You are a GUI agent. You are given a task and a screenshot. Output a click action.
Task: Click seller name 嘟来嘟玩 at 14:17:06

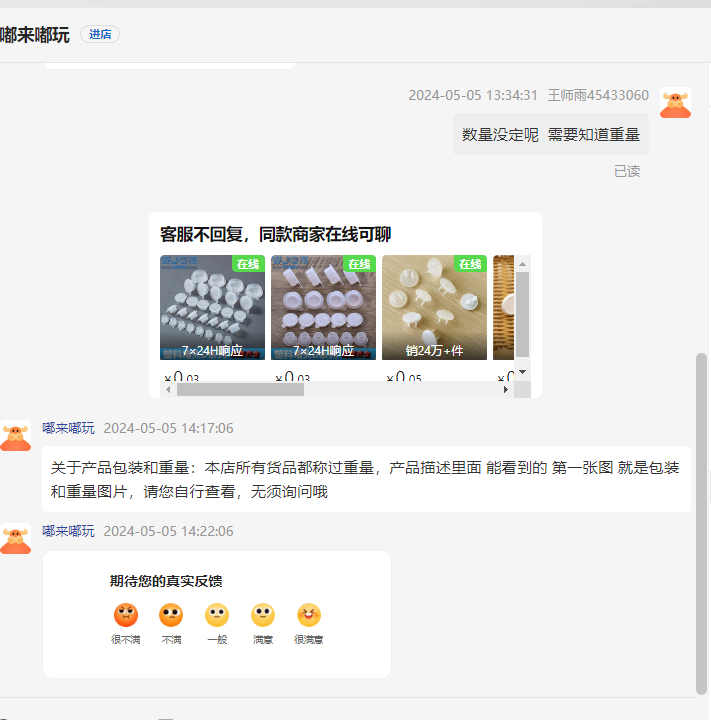point(68,428)
